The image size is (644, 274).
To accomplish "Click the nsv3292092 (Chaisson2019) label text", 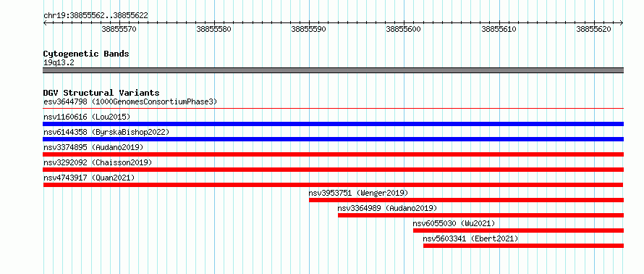I will (x=98, y=162).
